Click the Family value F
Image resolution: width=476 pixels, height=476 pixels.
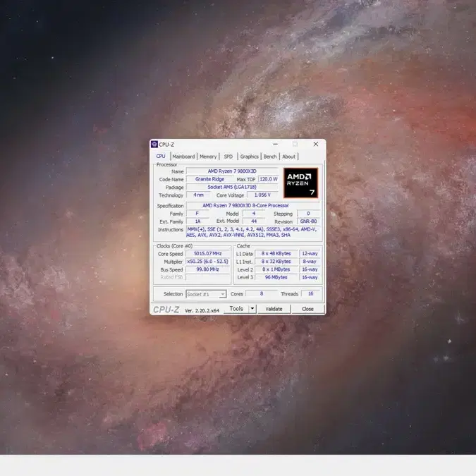197,214
